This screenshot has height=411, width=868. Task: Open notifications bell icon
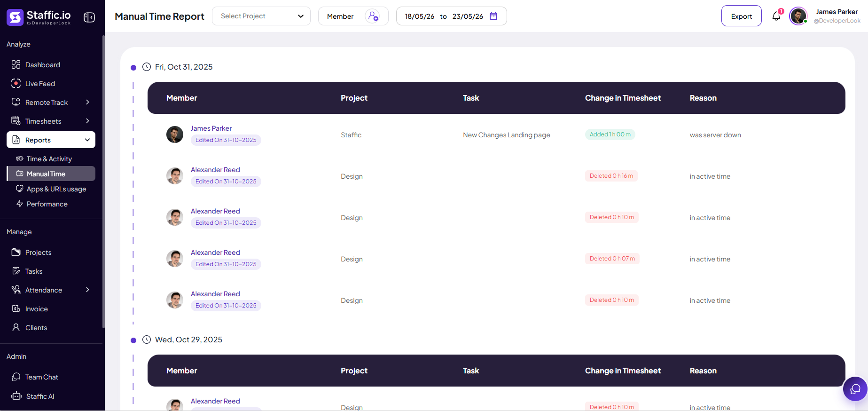click(x=776, y=16)
